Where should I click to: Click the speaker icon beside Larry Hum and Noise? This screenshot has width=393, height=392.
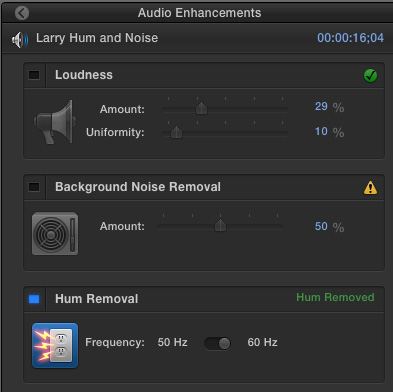[x=20, y=40]
